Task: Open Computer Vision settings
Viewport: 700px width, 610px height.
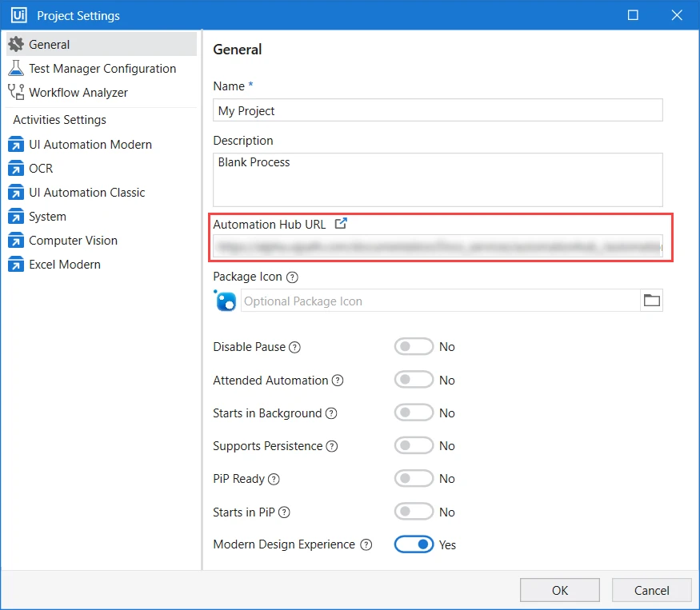Action: point(102,241)
